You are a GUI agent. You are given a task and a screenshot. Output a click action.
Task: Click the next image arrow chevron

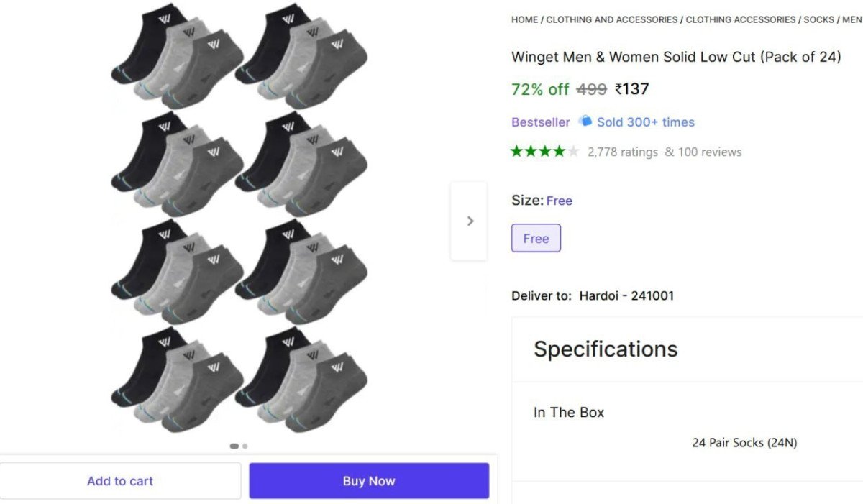470,221
